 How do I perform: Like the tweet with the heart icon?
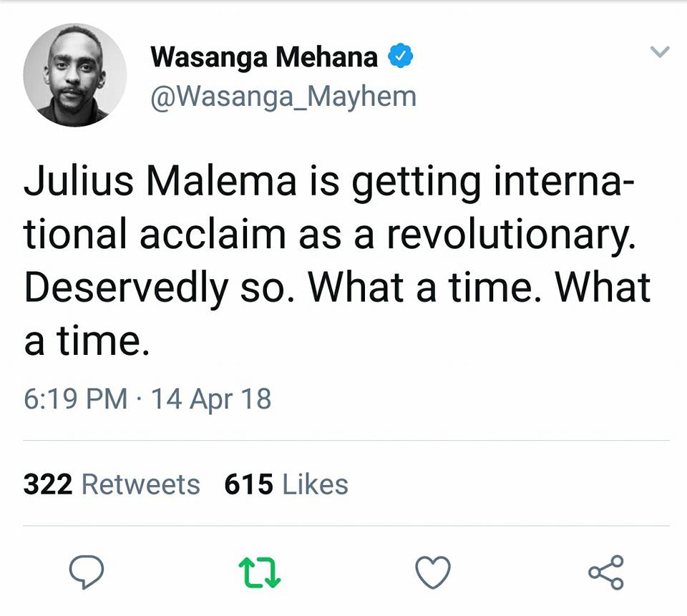pyautogui.click(x=433, y=572)
